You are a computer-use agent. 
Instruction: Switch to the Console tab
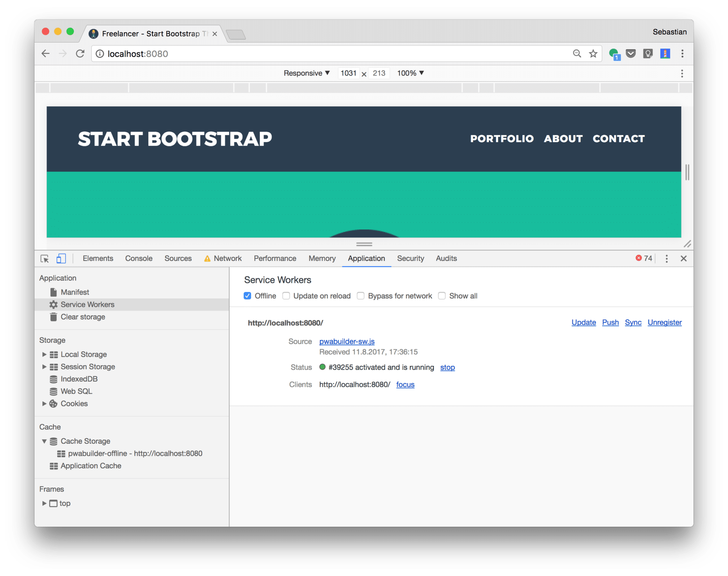(139, 258)
